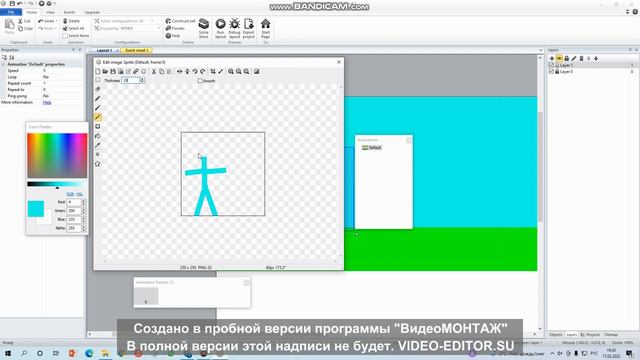The height and width of the screenshot is (360, 640).
Task: Click the move layer down arrow icon
Action: click(x=596, y=58)
